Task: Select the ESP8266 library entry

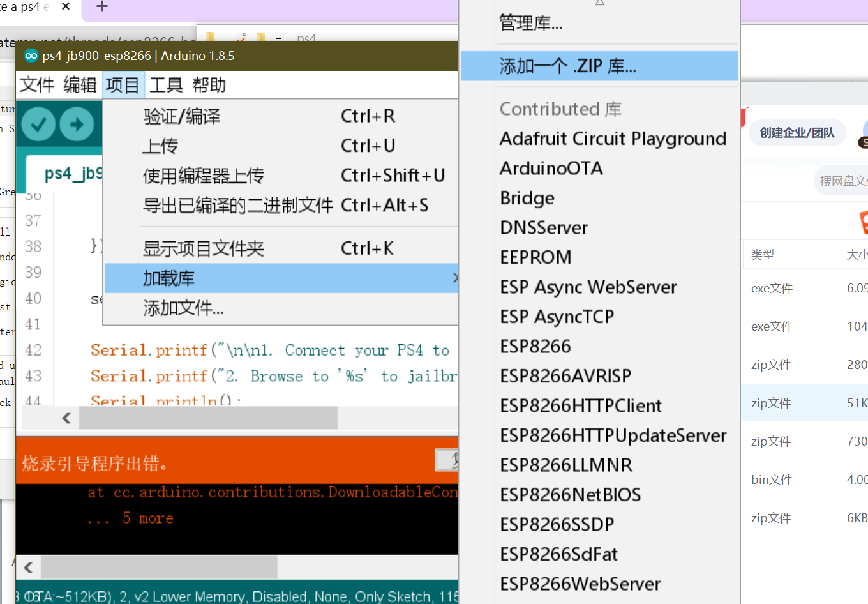Action: pos(599,346)
